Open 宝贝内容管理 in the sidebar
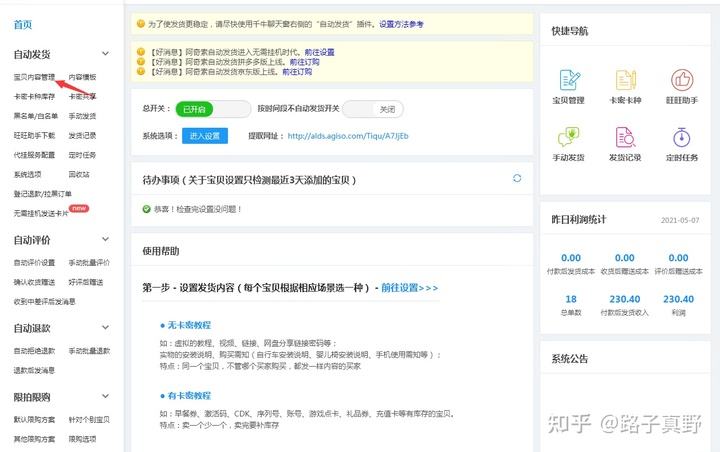This screenshot has height=452, width=720. point(34,77)
